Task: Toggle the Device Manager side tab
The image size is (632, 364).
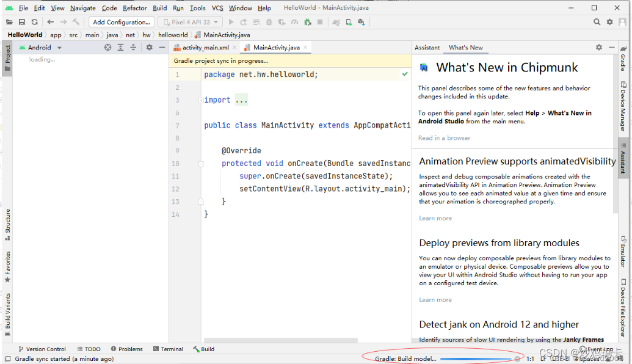Action: pyautogui.click(x=623, y=106)
